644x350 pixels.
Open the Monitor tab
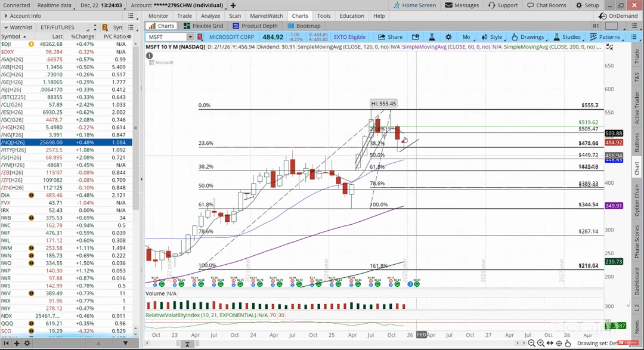158,16
